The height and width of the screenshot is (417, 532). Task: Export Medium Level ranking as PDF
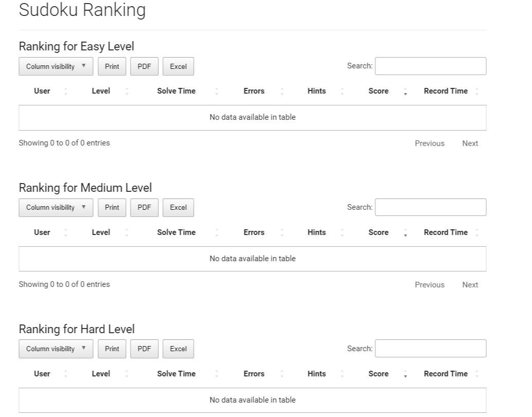pos(144,208)
